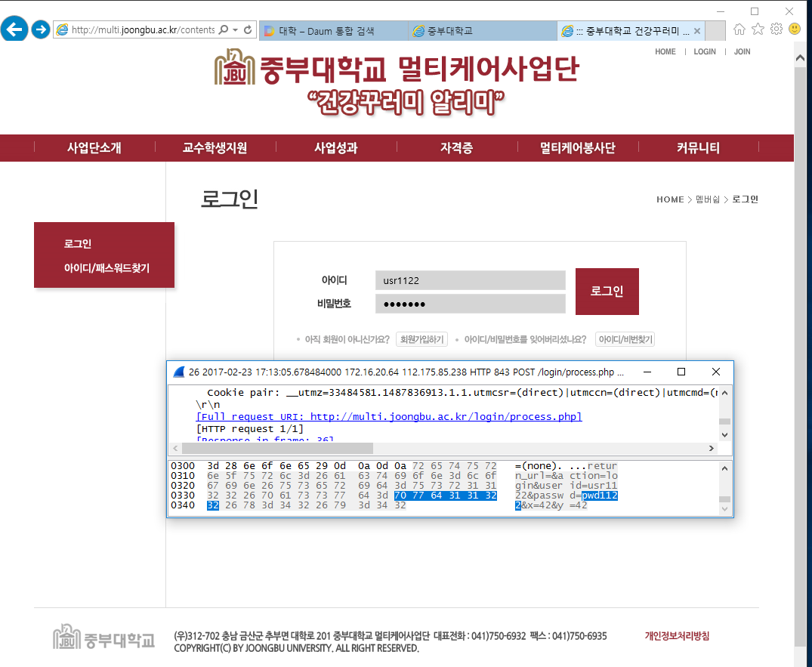Open the 교수학생지원 navigation menu
This screenshot has width=812, height=667.
215,148
